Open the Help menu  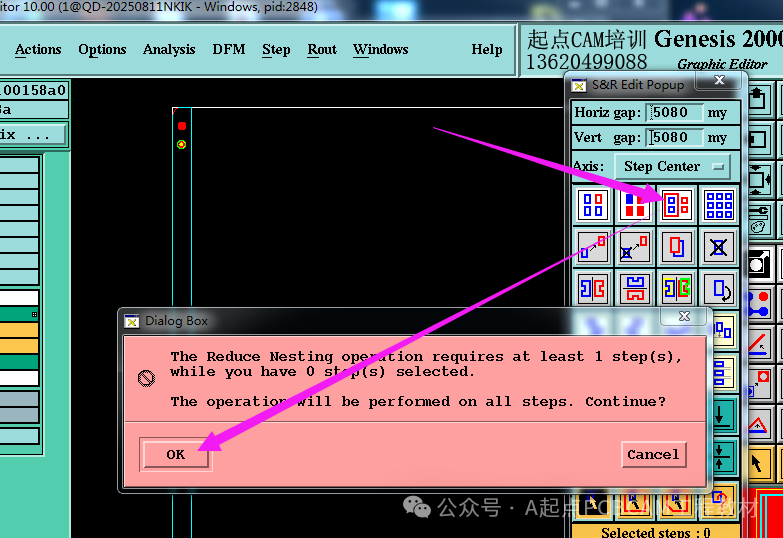487,49
